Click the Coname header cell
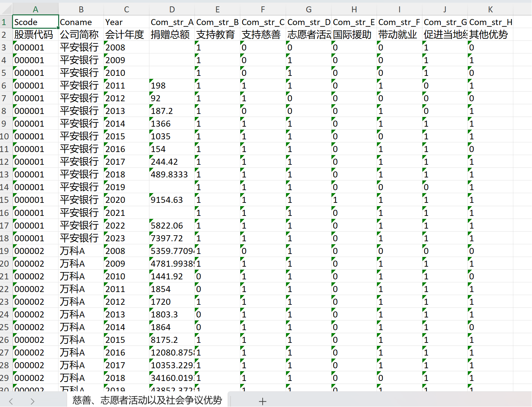The height and width of the screenshot is (407, 532). (x=81, y=22)
